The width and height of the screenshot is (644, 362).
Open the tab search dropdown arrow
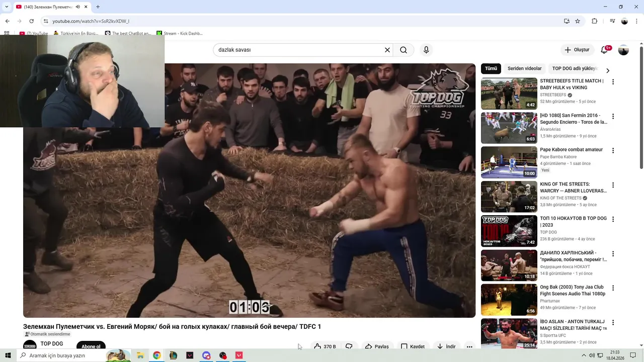coord(7,7)
